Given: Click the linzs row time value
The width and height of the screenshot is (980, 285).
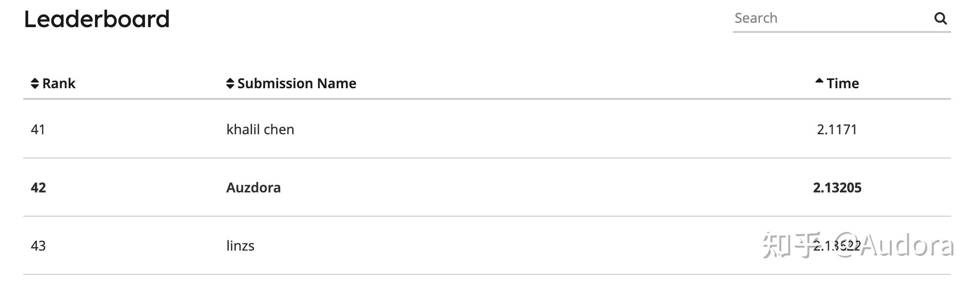Looking at the screenshot, I should 837,246.
